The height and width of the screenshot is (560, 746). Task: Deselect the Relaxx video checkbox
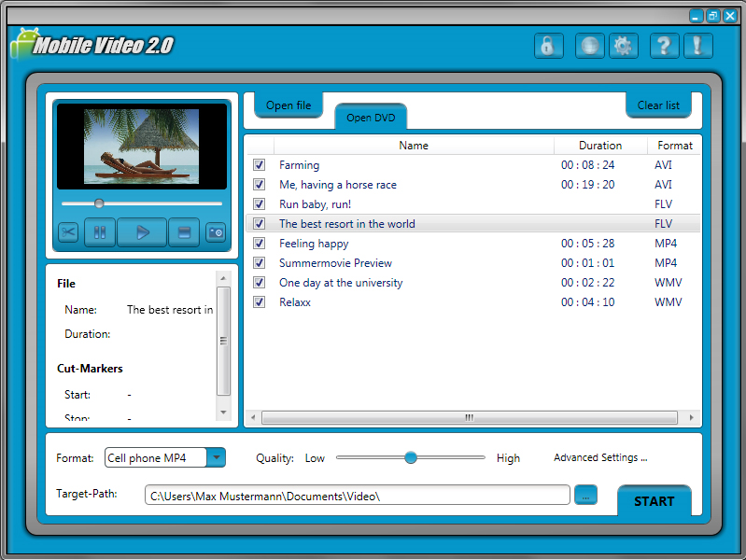coord(259,302)
